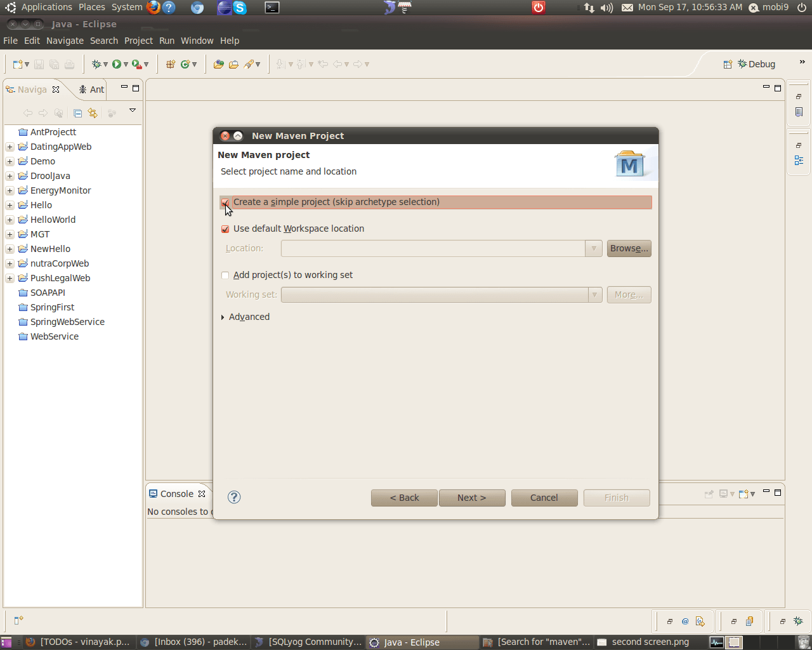Collapse all projects in the Navigator view
Image resolution: width=812 pixels, height=650 pixels.
coord(77,112)
